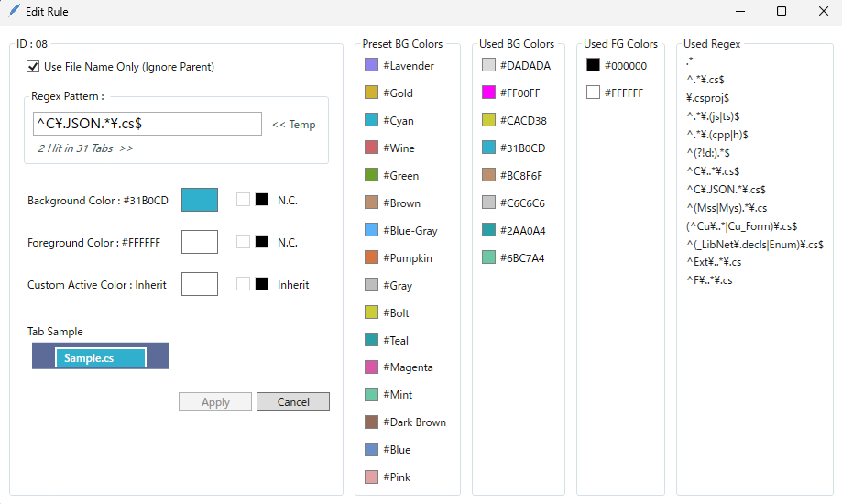Open the Foreground Color large swatch

pos(200,242)
